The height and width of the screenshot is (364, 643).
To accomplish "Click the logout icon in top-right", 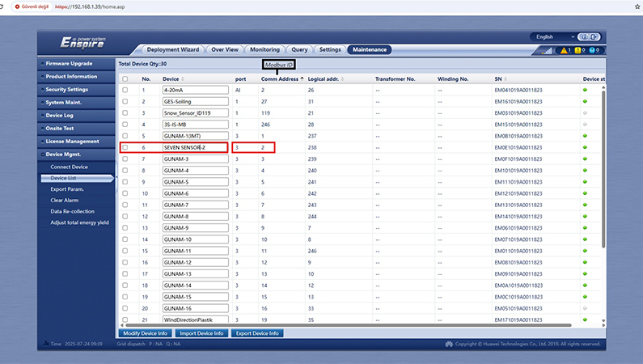I will [x=594, y=37].
